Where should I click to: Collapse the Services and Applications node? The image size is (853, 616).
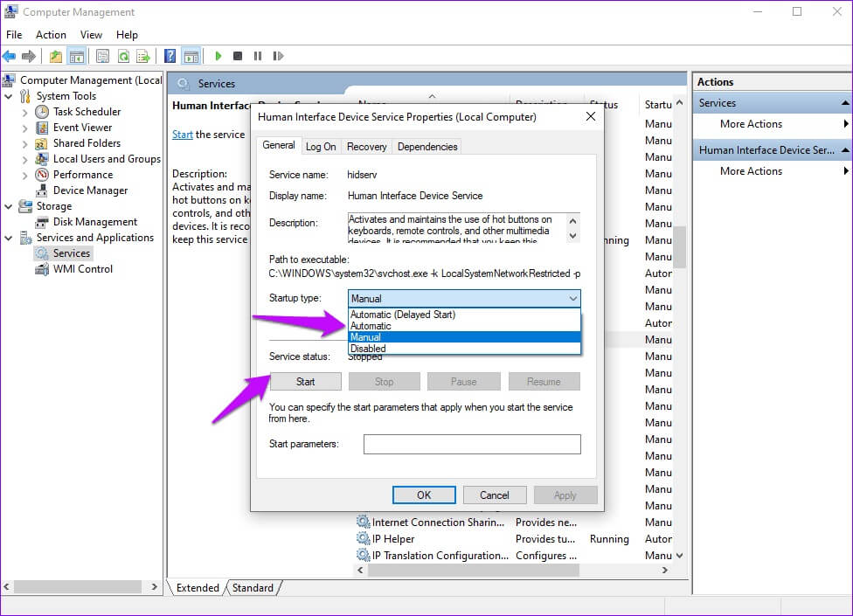click(9, 239)
